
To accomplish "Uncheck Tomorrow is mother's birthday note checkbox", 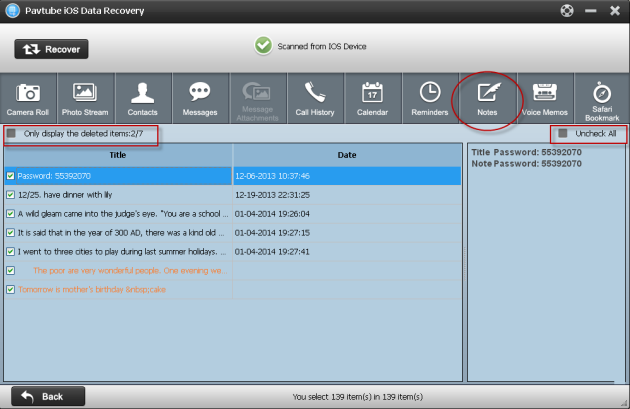I will click(10, 289).
